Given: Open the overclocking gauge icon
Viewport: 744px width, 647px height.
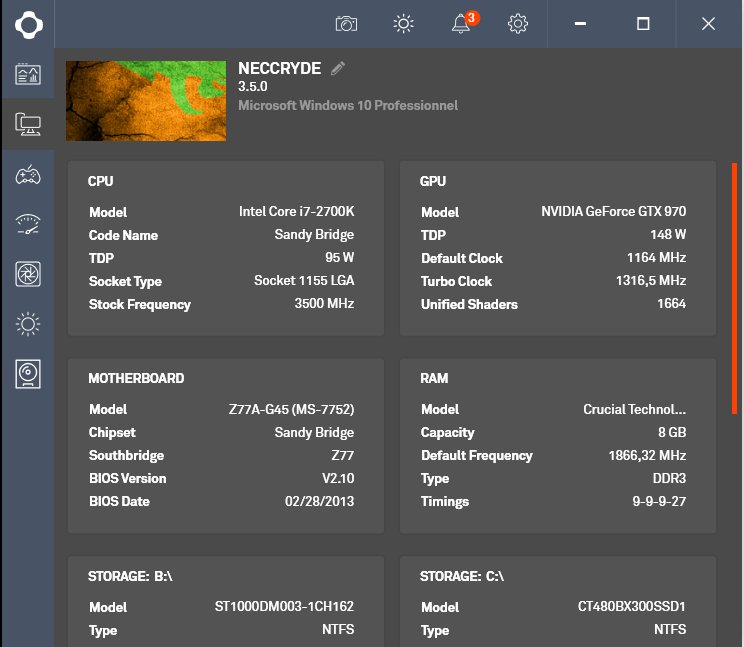Looking at the screenshot, I should [27, 224].
